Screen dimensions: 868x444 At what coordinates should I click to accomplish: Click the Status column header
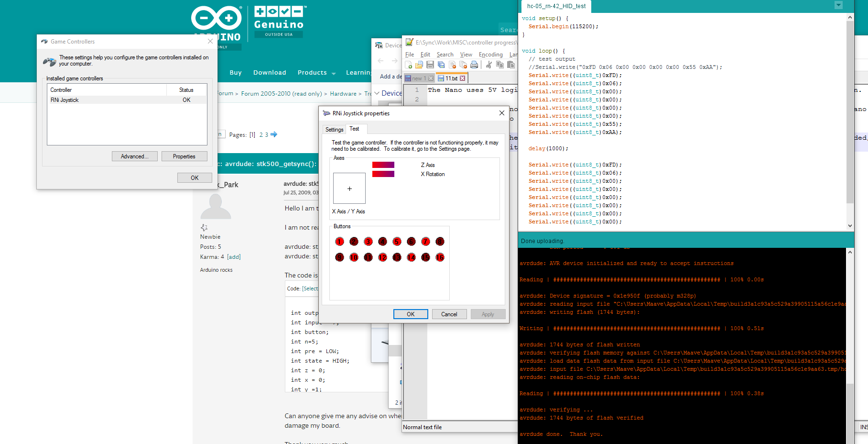coord(186,90)
